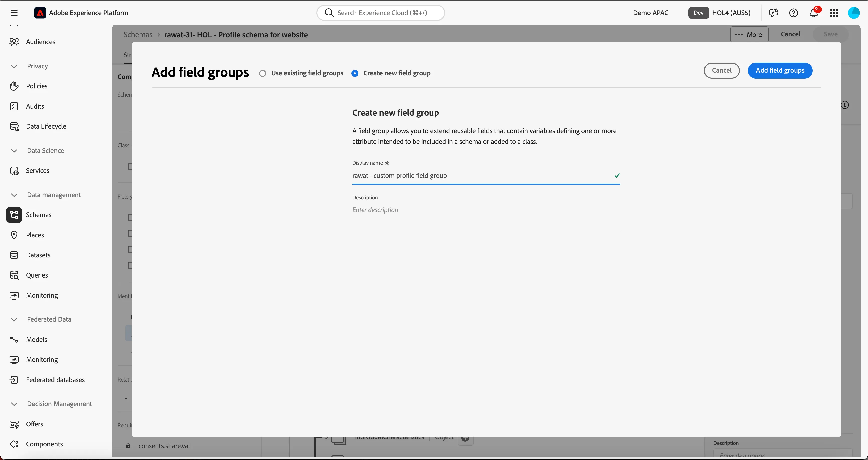Image resolution: width=868 pixels, height=460 pixels.
Task: Select consents.share.val required field
Action: (164, 446)
